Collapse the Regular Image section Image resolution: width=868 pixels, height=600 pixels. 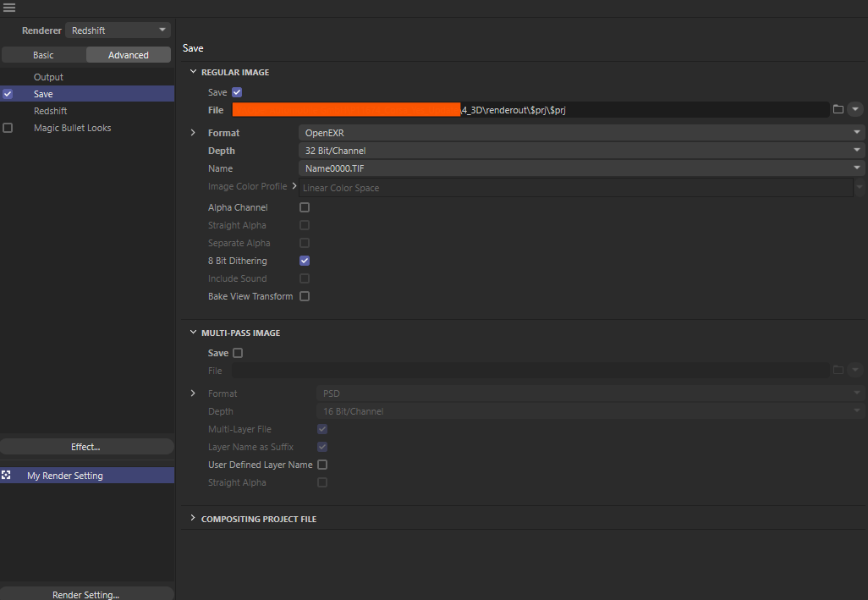pyautogui.click(x=193, y=72)
